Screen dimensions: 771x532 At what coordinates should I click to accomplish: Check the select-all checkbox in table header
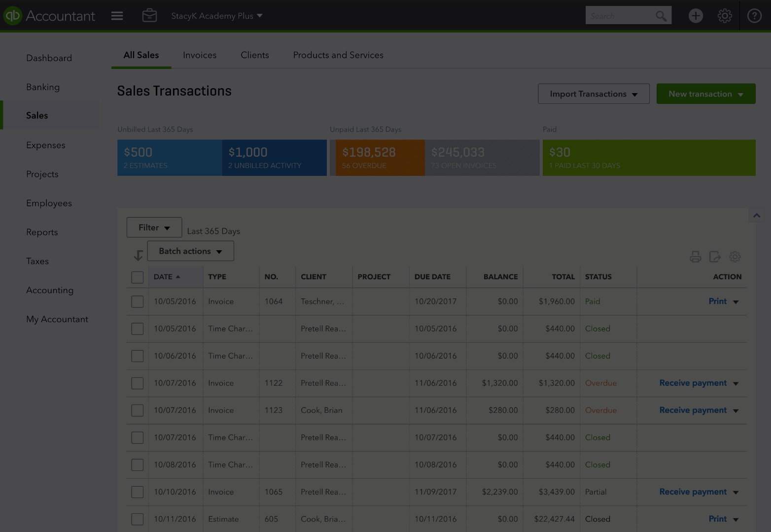138,277
